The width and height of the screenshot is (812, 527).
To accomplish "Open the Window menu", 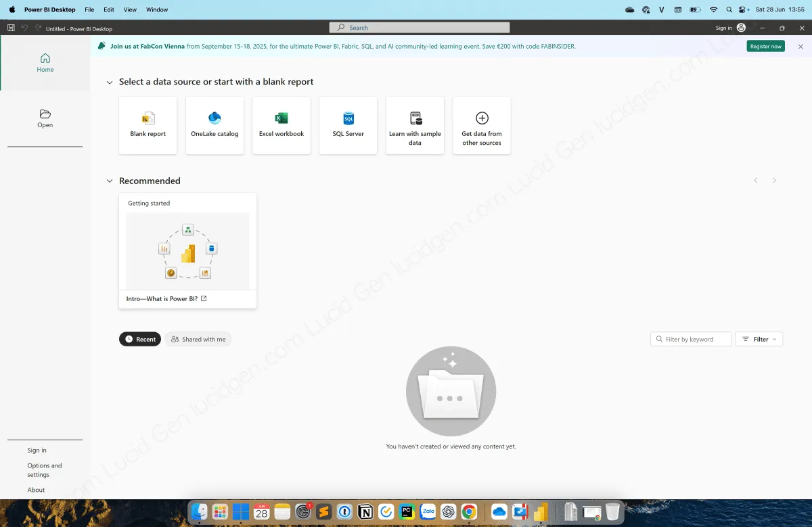I will (x=156, y=9).
